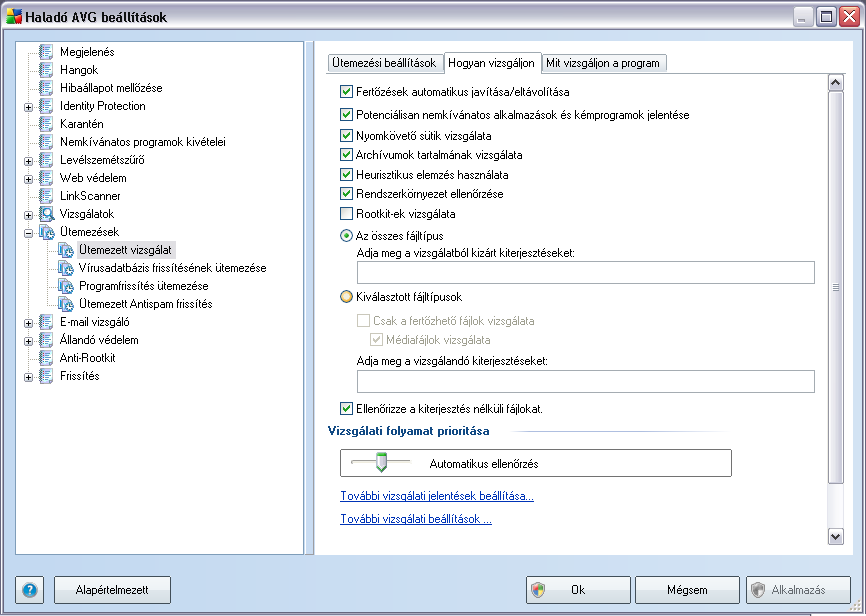This screenshot has height=616, width=866.
Task: Click the icon beside Nemkívánatos programok kivételei
Action: [46, 142]
